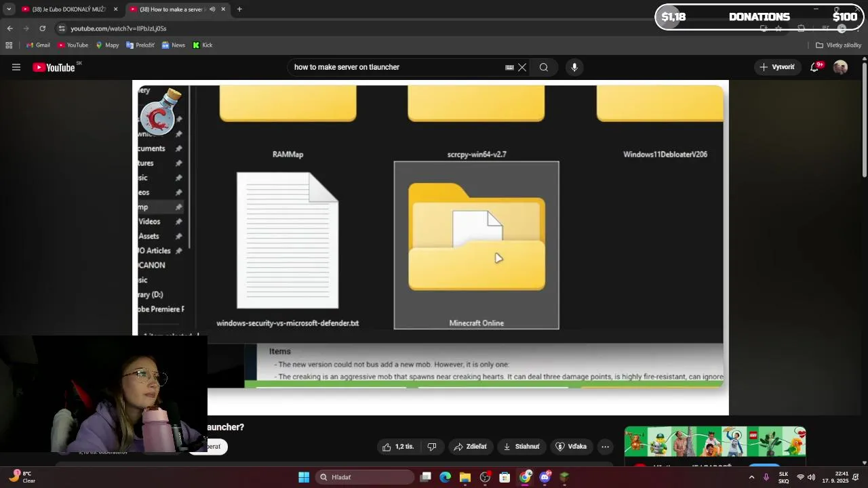Viewport: 868px width, 488px height.
Task: Clear the search query with the X icon
Action: click(x=522, y=67)
